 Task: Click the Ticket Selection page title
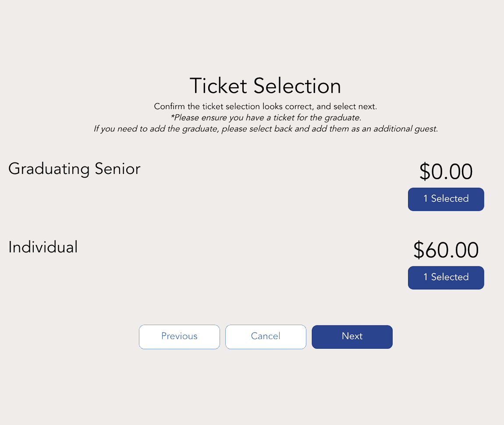pos(265,86)
